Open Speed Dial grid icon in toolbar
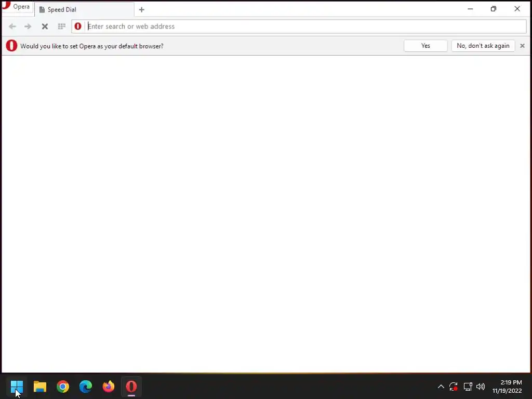This screenshot has width=532, height=399. pos(61,26)
